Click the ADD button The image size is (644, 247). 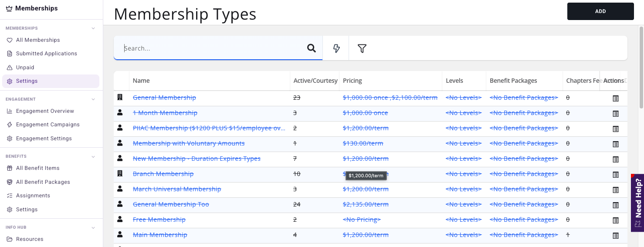point(600,11)
